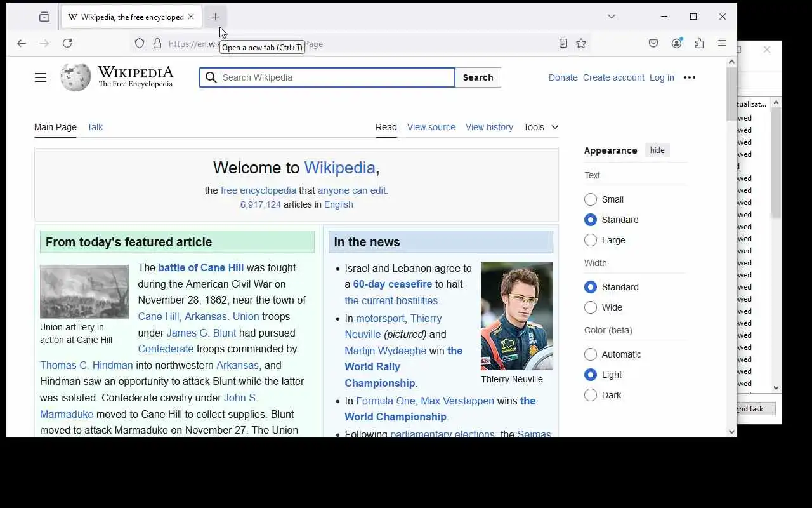812x508 pixels.
Task: Switch to the Talk tab
Action: [x=95, y=127]
